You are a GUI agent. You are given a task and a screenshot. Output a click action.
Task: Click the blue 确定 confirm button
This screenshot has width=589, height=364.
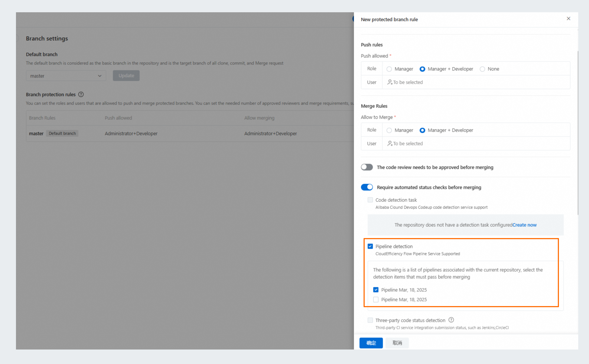(x=371, y=343)
